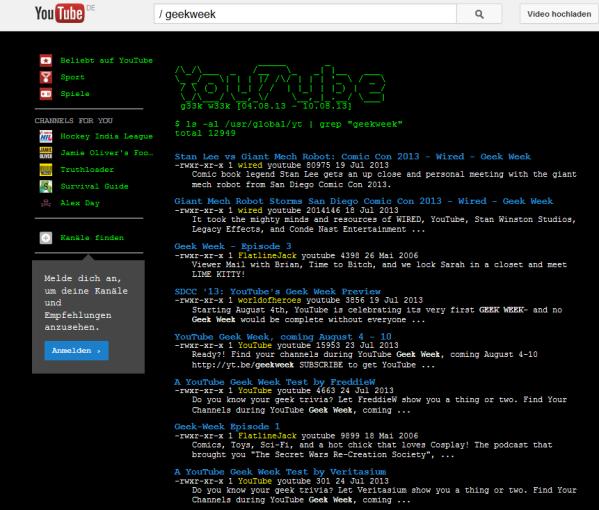The image size is (599, 510).
Task: Focus the geekweek search field
Action: coord(305,14)
